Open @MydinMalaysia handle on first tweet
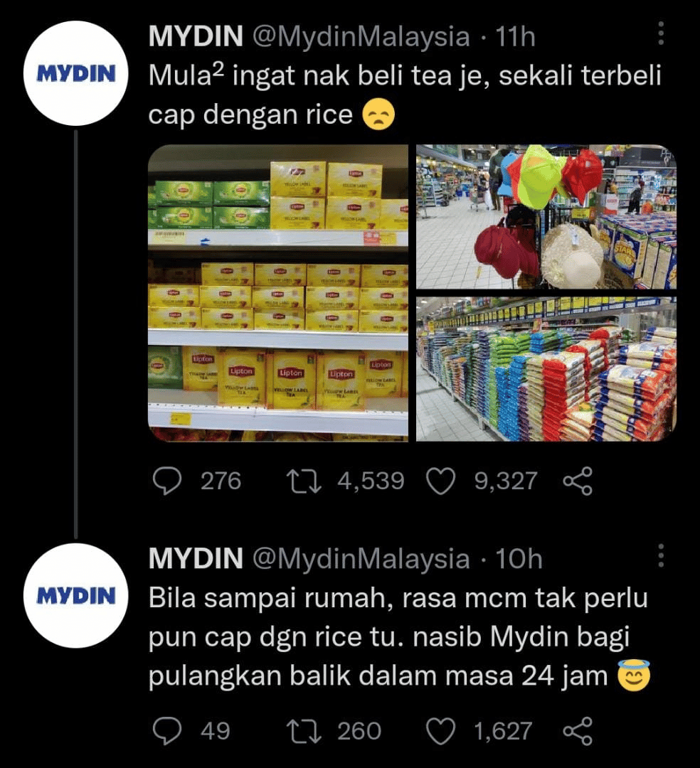 tap(361, 37)
